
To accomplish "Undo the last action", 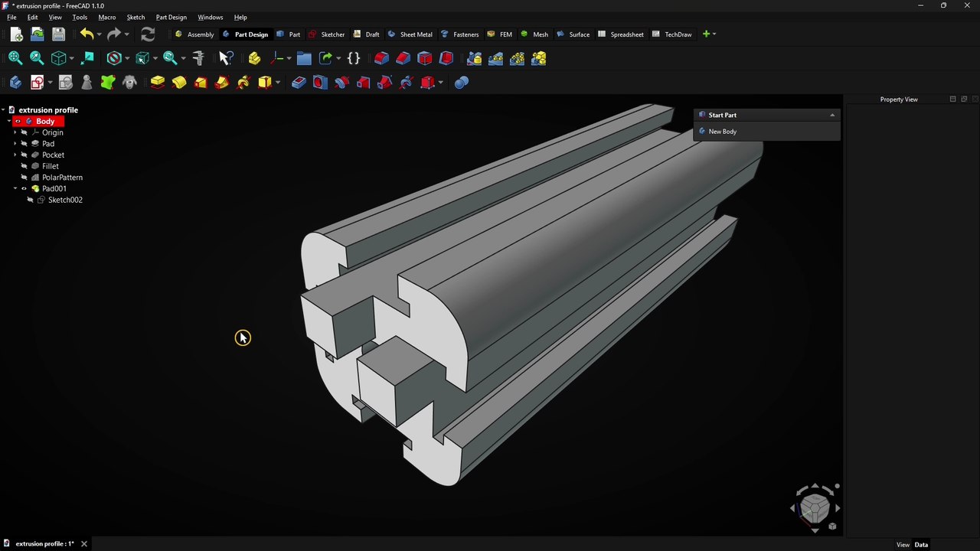I will click(x=87, y=34).
